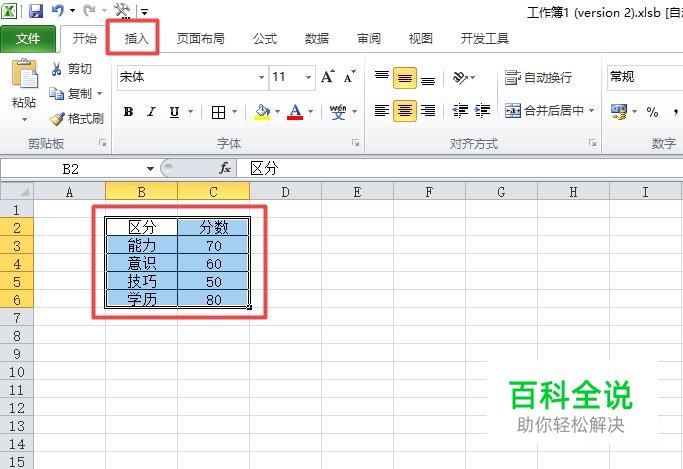
Task: Click the Paste clipboard icon
Action: (x=24, y=74)
